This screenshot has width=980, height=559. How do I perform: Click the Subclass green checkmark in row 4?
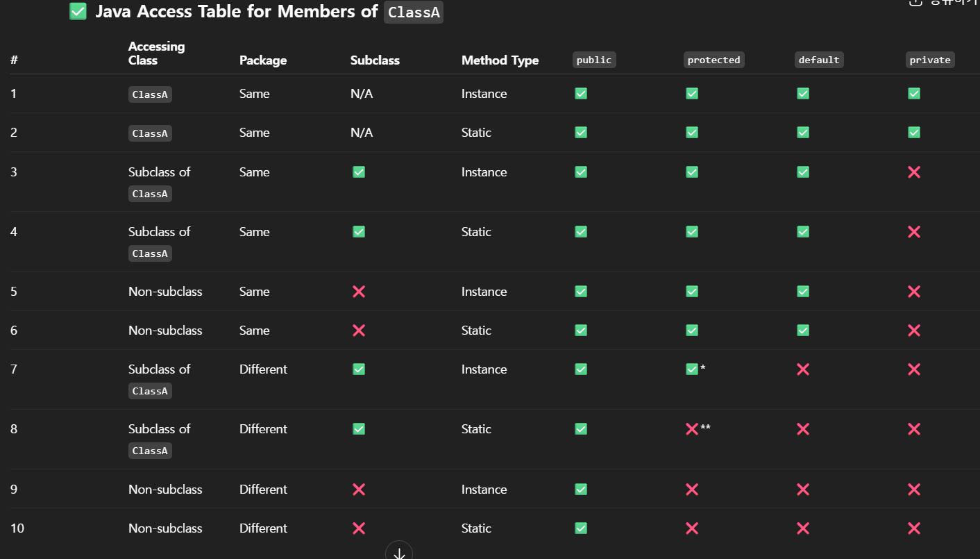pyautogui.click(x=359, y=232)
